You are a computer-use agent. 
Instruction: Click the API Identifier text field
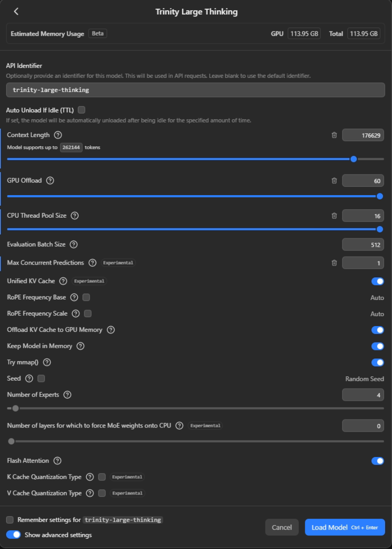point(195,90)
